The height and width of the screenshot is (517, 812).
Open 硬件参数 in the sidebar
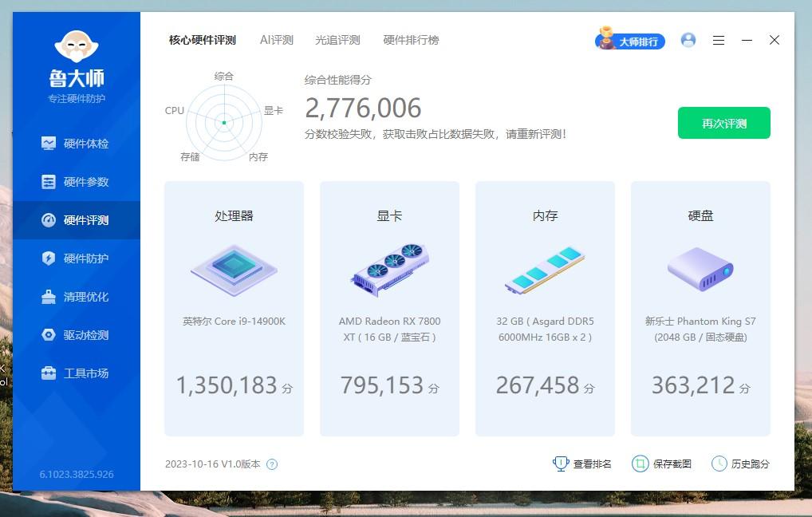coord(77,182)
